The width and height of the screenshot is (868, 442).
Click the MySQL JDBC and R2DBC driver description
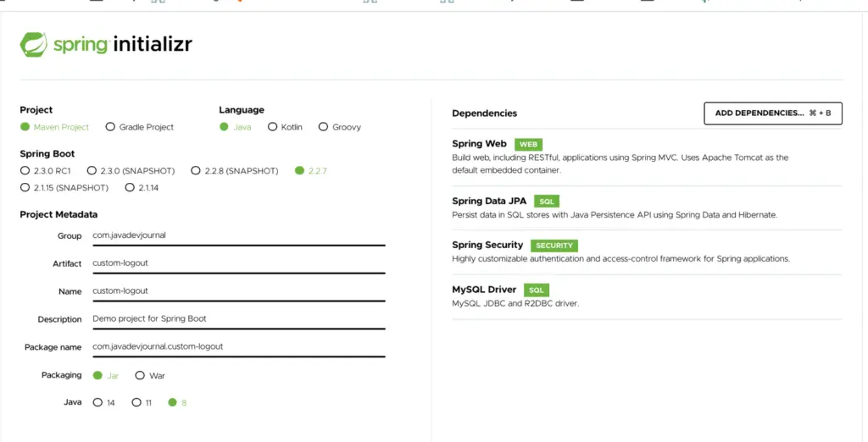(x=515, y=304)
